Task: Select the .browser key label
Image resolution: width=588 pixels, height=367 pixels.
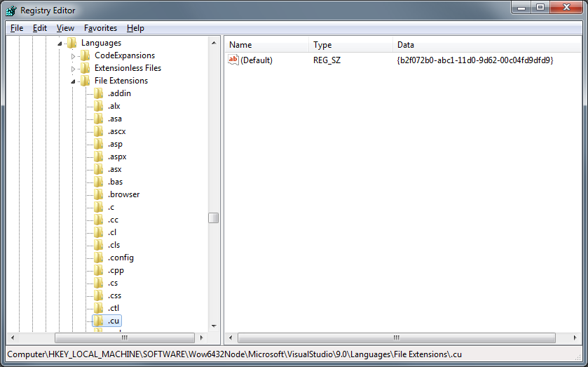Action: 124,194
